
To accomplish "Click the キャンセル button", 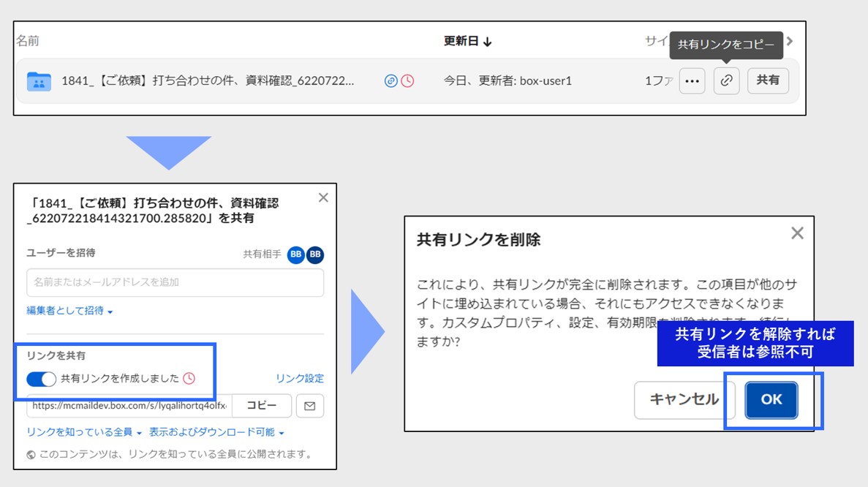I will click(x=684, y=400).
